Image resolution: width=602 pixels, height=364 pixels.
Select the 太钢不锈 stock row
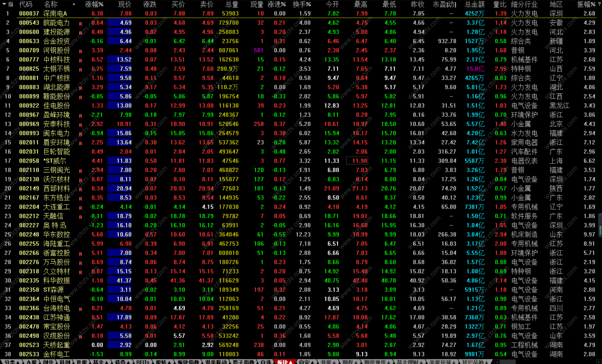tap(57, 69)
